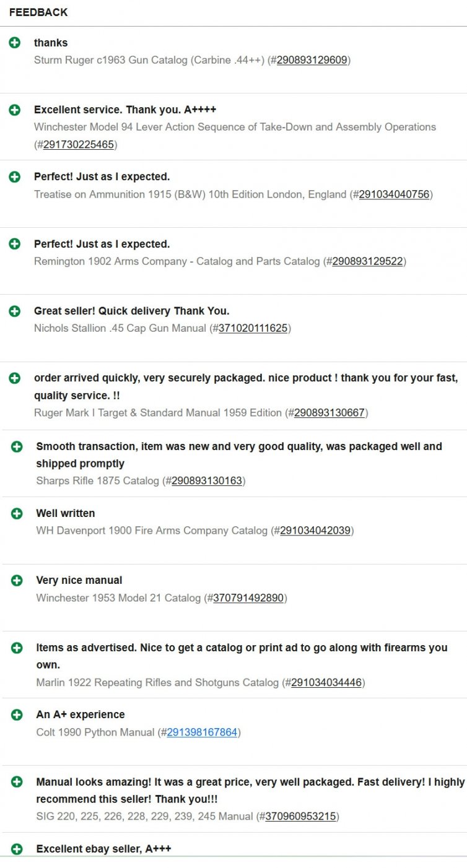Visit Nichols Stallion item link 371020111625
Image resolution: width=467 pixels, height=868 pixels.
tap(253, 328)
